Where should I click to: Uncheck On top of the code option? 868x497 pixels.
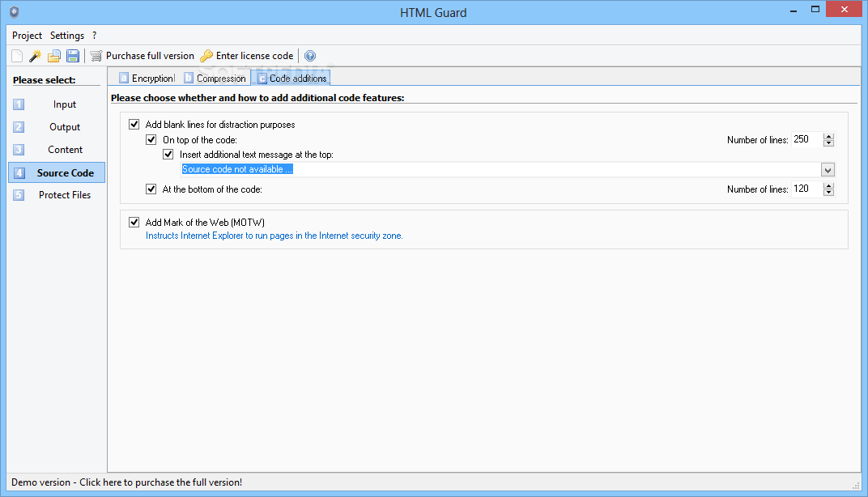tap(151, 139)
